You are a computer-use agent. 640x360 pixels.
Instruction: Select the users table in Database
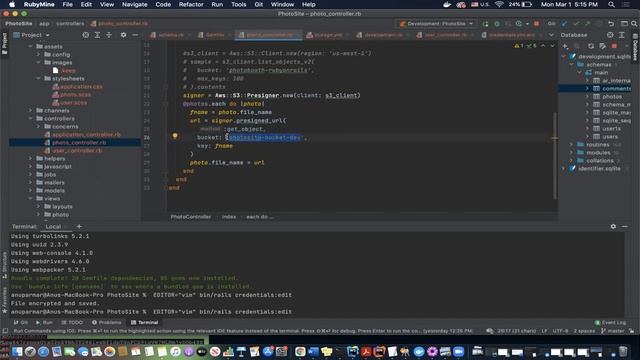tap(610, 136)
